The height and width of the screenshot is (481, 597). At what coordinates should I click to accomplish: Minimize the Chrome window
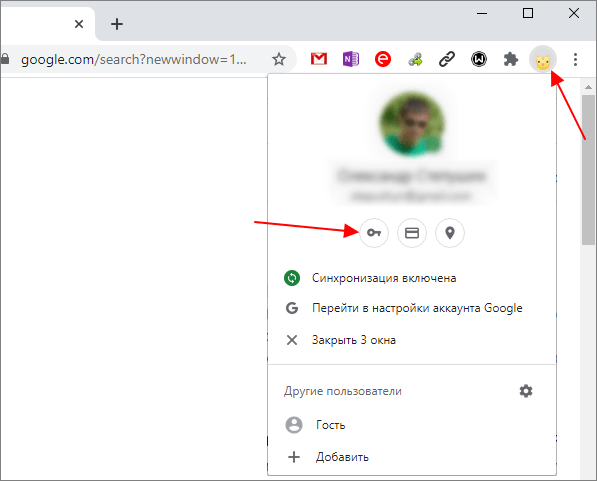tap(482, 13)
